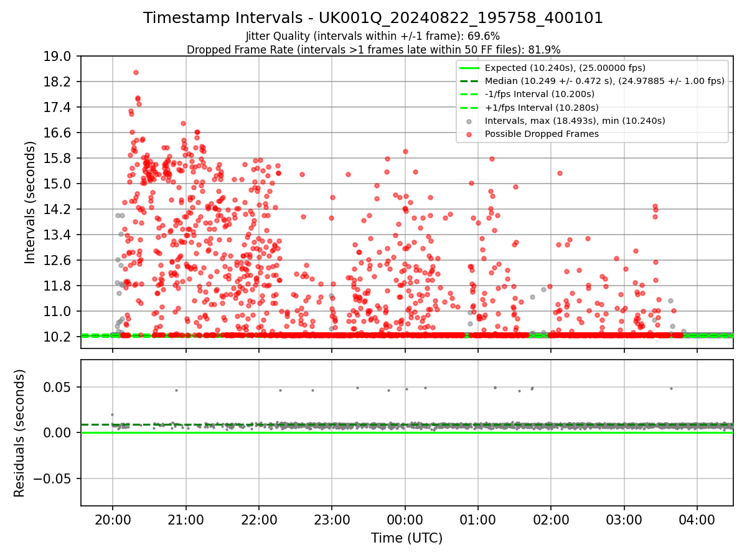747x560 pixels.
Task: Click the dark green dashed Median line sample in legend
Action: tap(469, 81)
